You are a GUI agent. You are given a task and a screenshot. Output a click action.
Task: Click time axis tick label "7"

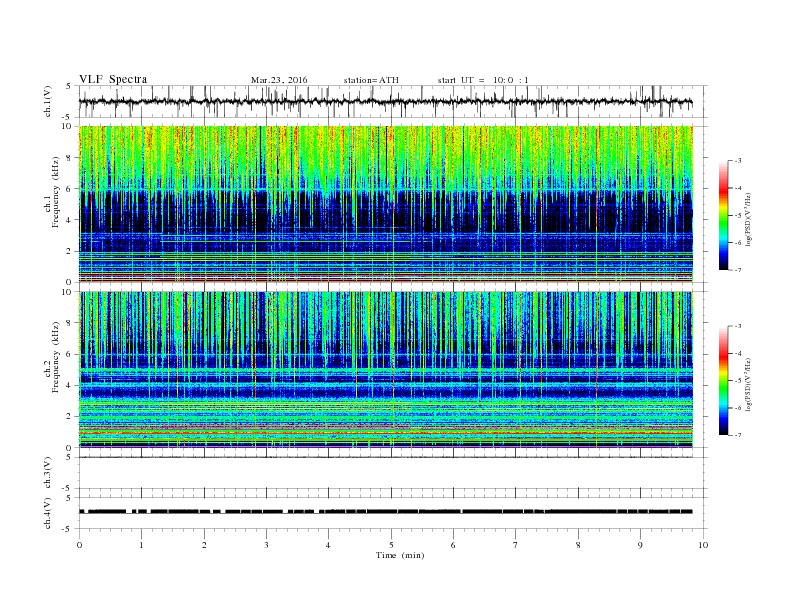pyautogui.click(x=516, y=545)
